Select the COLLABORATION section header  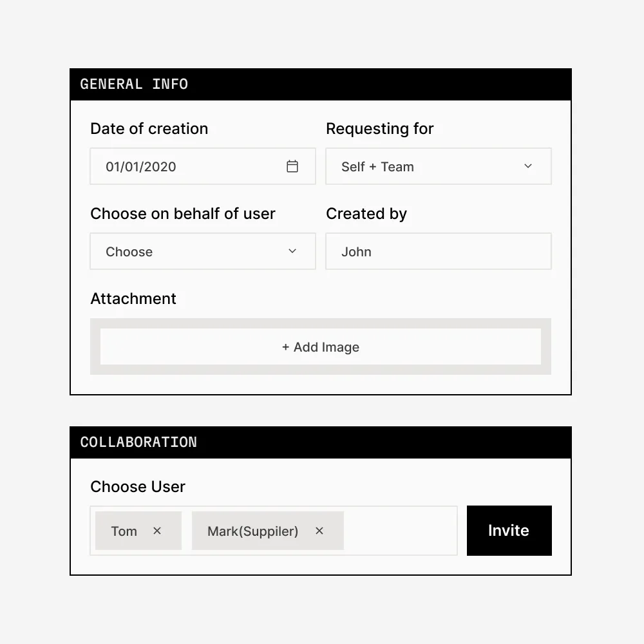click(138, 442)
